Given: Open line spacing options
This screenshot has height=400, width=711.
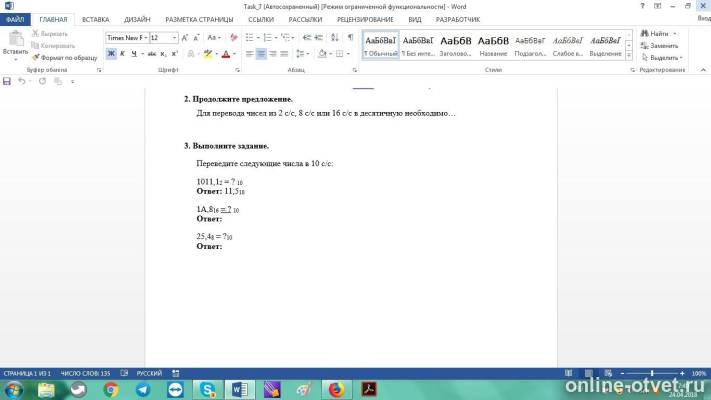Looking at the screenshot, I should tap(302, 54).
